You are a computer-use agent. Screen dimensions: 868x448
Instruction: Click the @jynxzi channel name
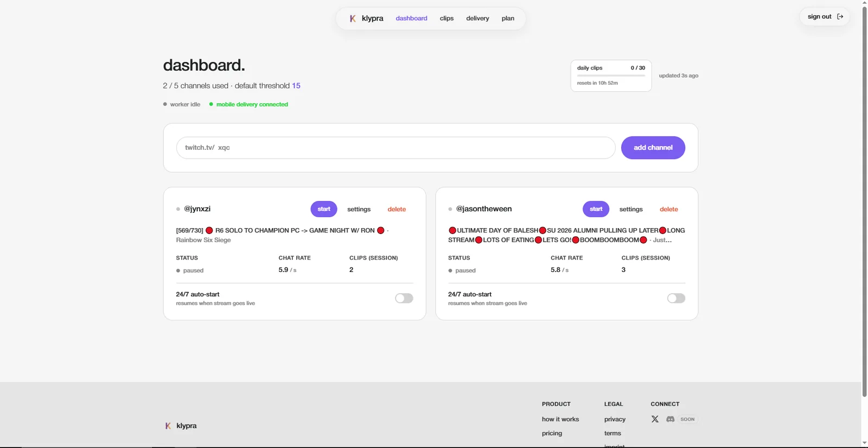click(x=197, y=209)
